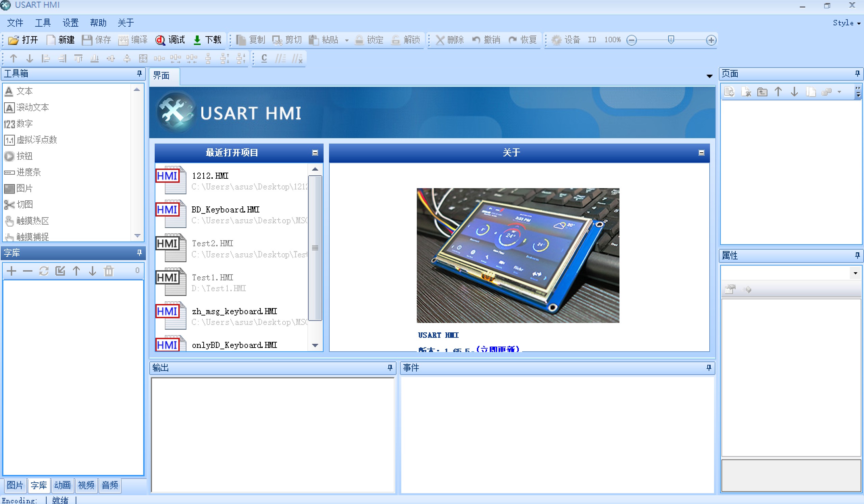Open the Style dropdown

tap(846, 23)
